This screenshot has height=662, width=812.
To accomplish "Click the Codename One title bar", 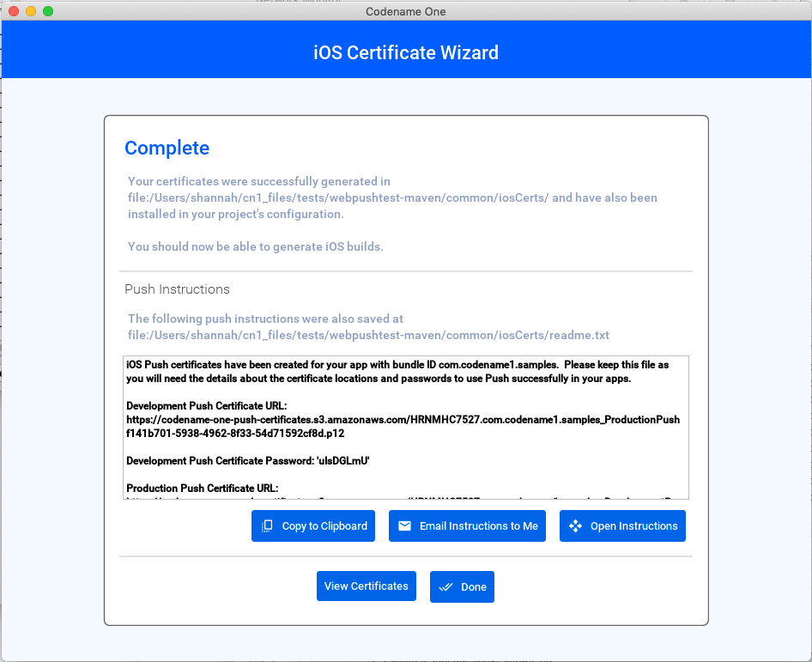I will click(405, 11).
